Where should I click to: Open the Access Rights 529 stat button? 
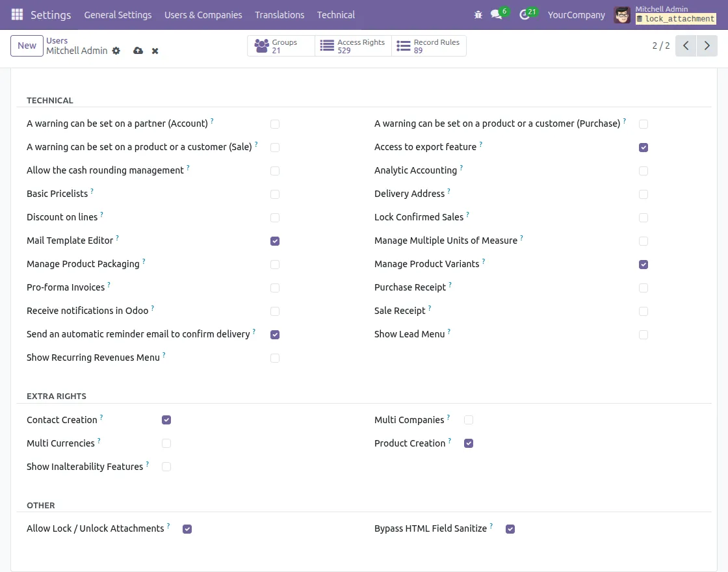[x=353, y=46]
